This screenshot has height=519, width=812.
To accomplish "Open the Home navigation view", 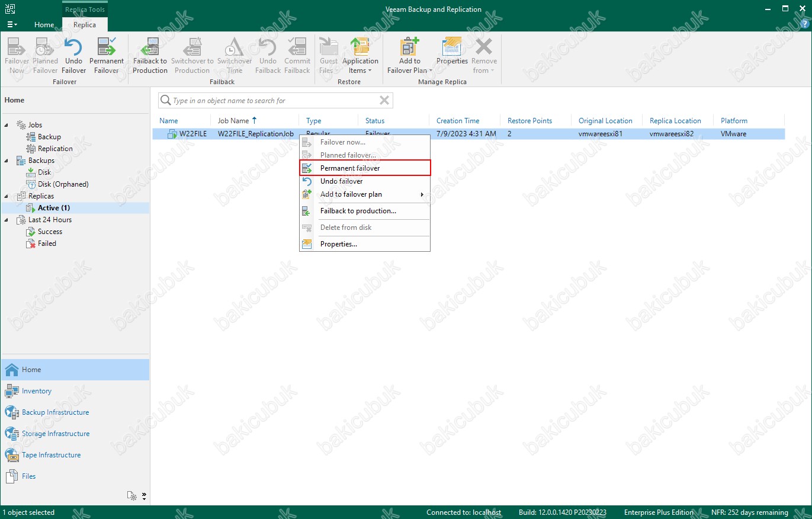I will click(75, 370).
